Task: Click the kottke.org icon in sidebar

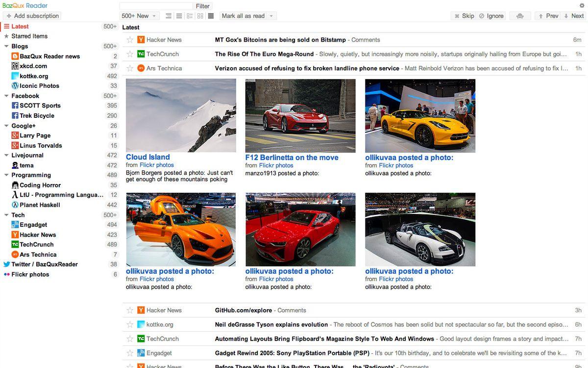Action: click(15, 76)
